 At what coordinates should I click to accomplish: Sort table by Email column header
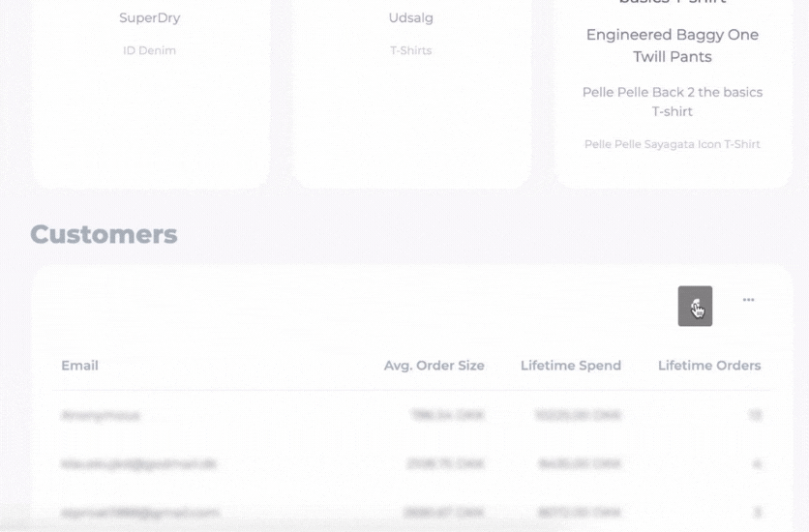pyautogui.click(x=79, y=366)
